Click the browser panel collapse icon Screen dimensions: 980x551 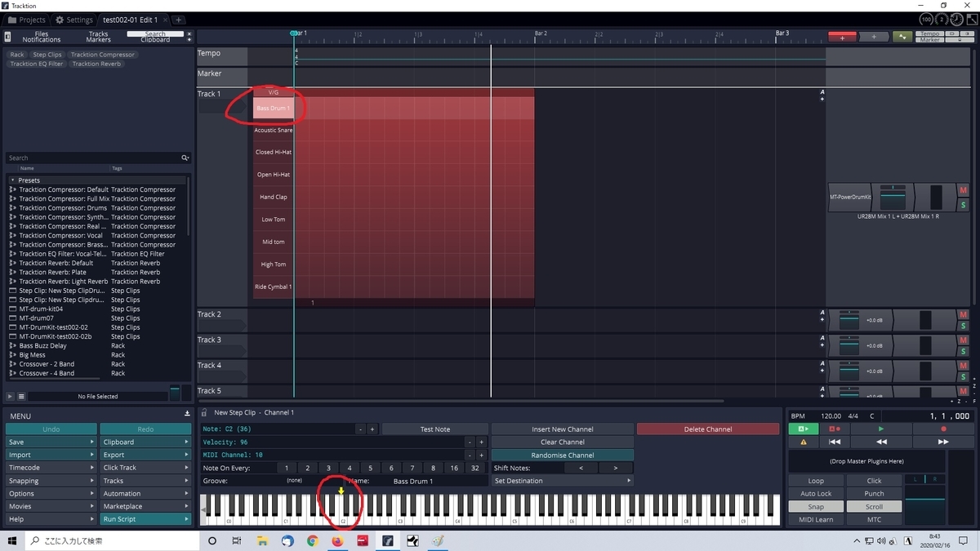(7, 37)
